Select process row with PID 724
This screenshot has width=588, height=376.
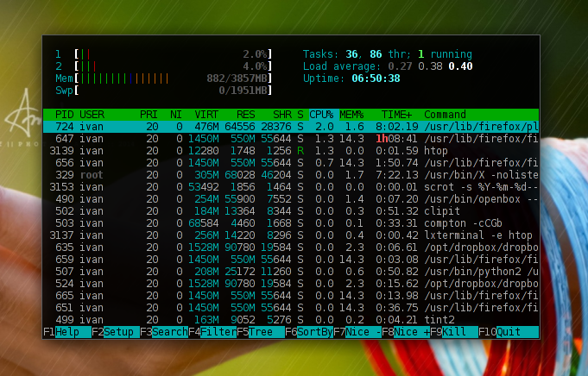[x=291, y=127]
